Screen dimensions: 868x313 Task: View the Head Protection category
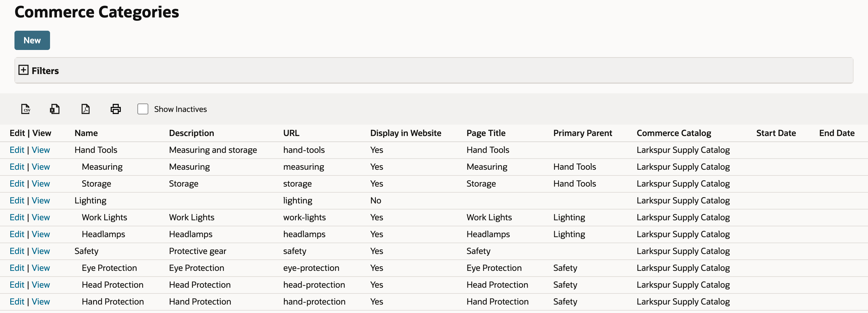(41, 285)
